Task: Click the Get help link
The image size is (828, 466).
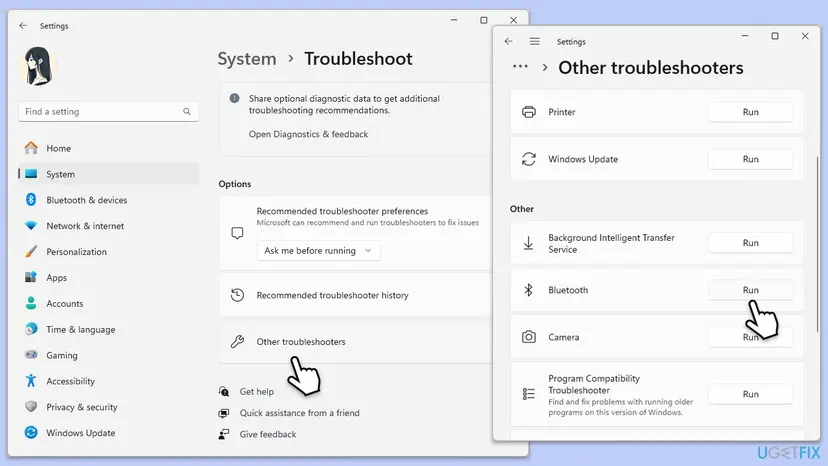Action: 257,392
